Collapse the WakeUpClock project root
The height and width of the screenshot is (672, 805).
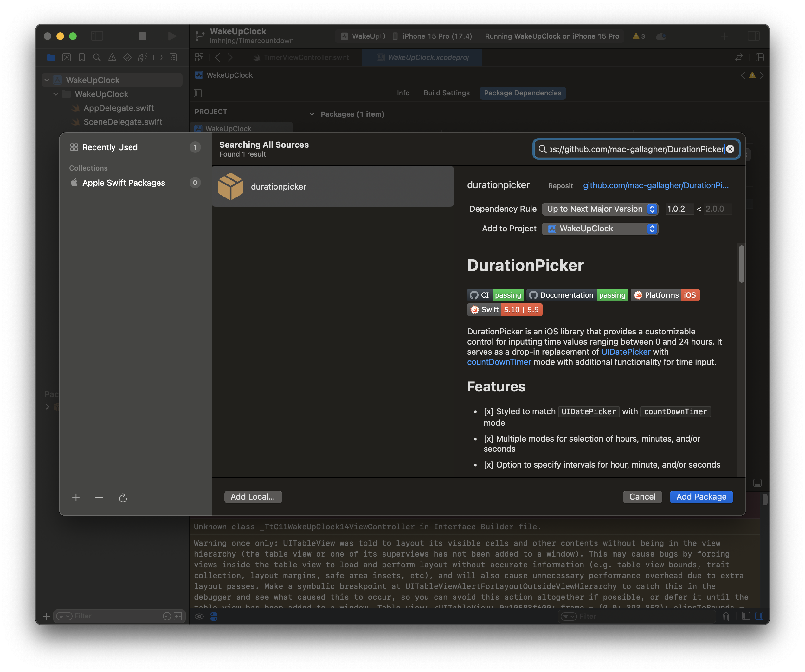coord(47,80)
